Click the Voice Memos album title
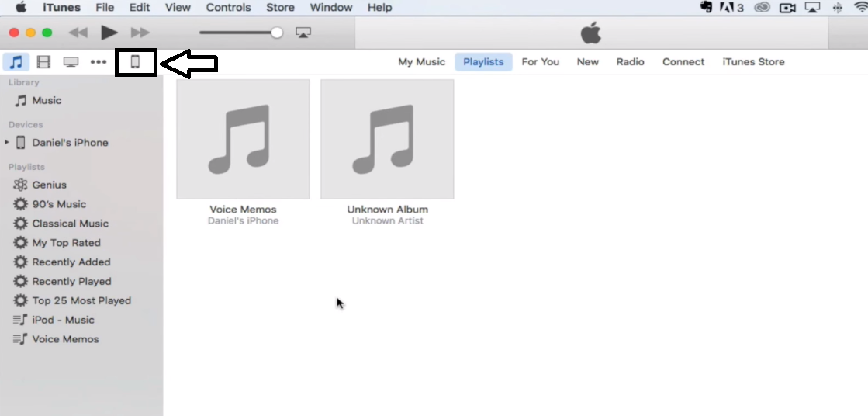Viewport: 868px width, 416px height. [243, 210]
